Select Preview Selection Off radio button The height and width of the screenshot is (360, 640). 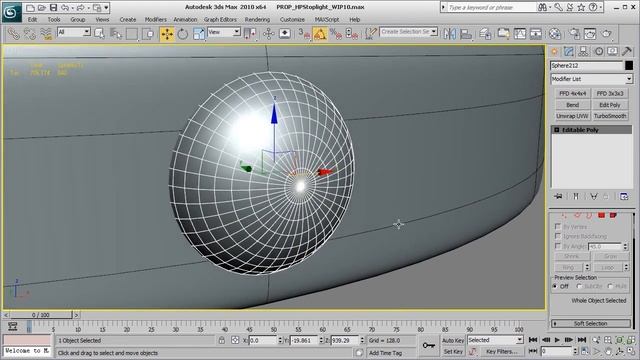pyautogui.click(x=555, y=286)
